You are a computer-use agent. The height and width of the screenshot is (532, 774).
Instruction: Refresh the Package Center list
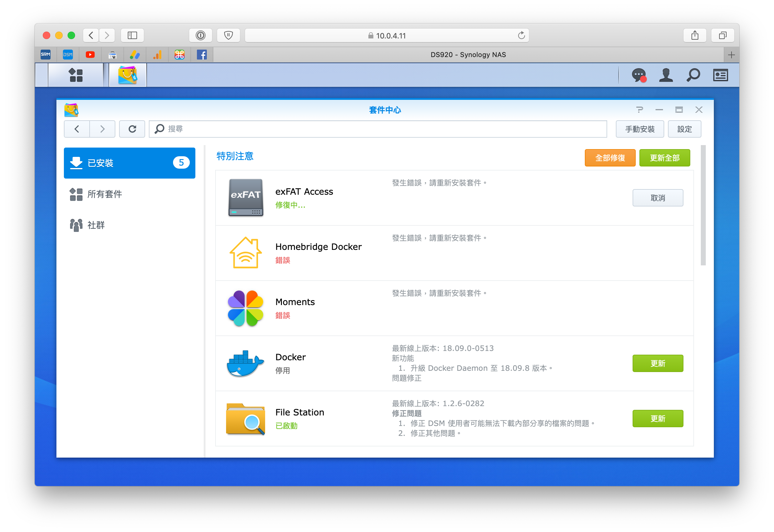point(132,129)
